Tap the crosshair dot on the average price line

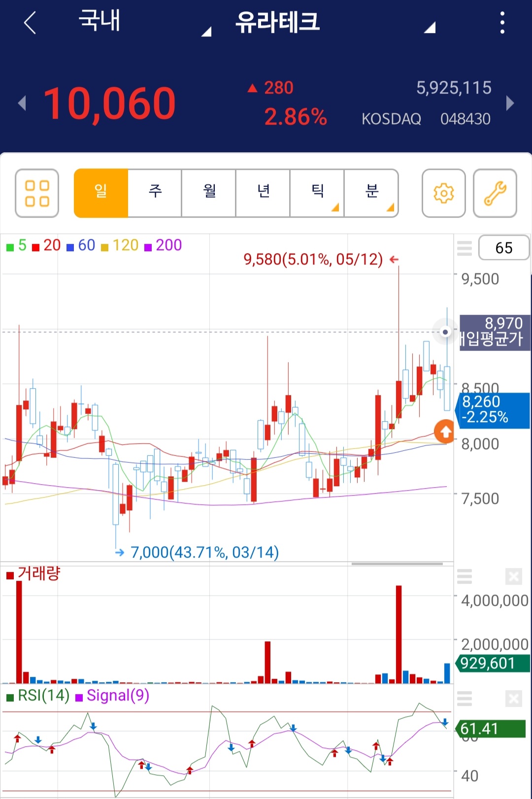[x=445, y=332]
